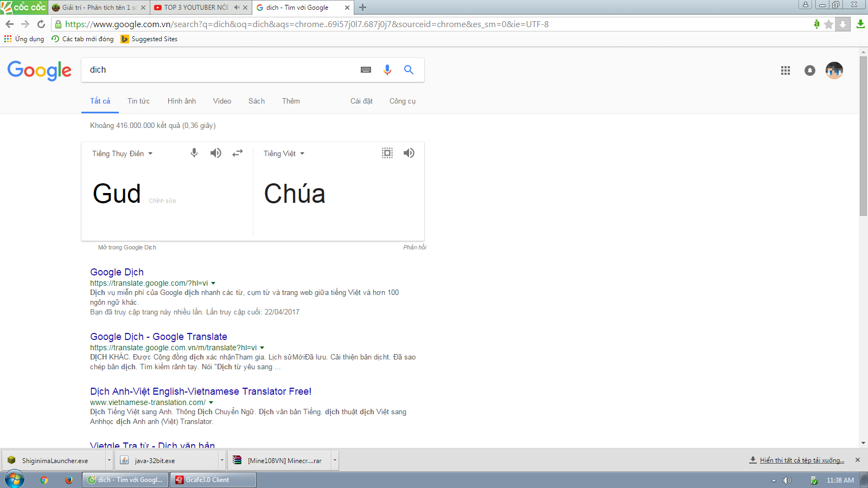The height and width of the screenshot is (488, 868).
Task: Bookmark this page with the star icon
Action: (x=828, y=24)
